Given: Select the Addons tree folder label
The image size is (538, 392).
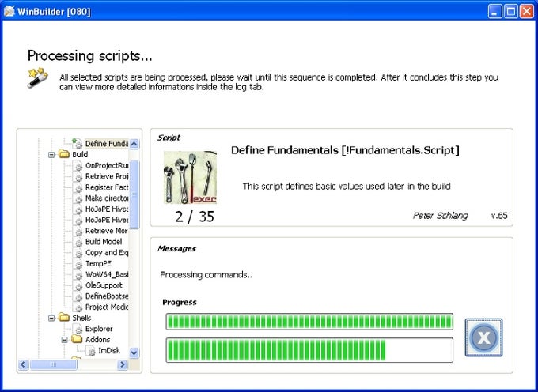Looking at the screenshot, I should click(x=98, y=340).
